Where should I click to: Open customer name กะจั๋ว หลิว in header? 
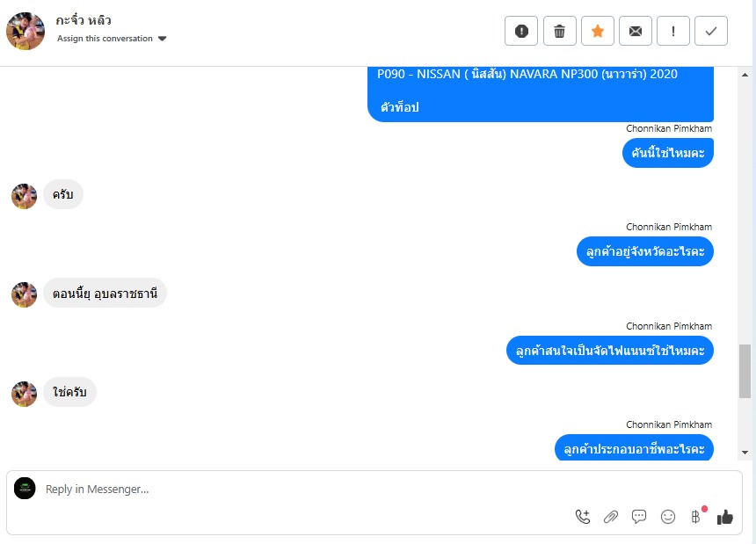point(84,20)
